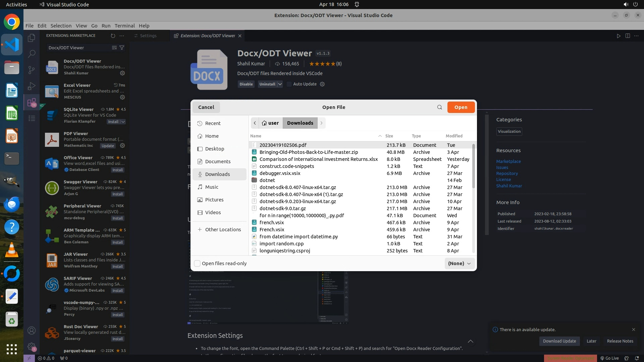Enable Open files read-only checkbox
The height and width of the screenshot is (362, 644).
tap(197, 263)
